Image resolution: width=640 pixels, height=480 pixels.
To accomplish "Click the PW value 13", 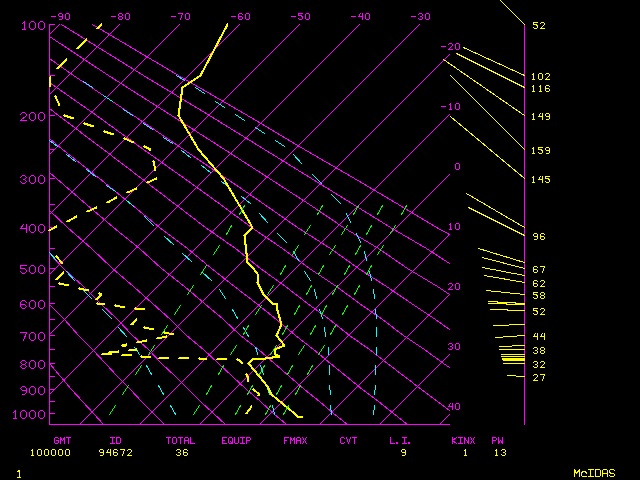I will click(498, 452).
